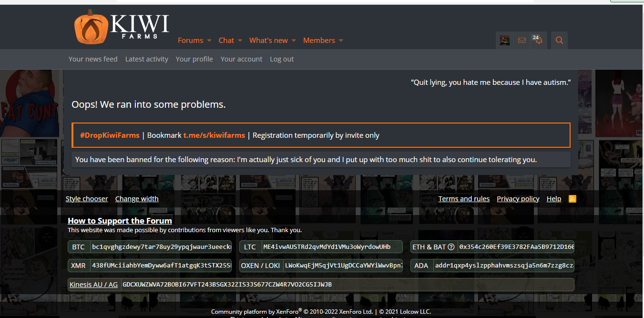Click the Log out link
This screenshot has height=318, width=644.
(x=282, y=59)
